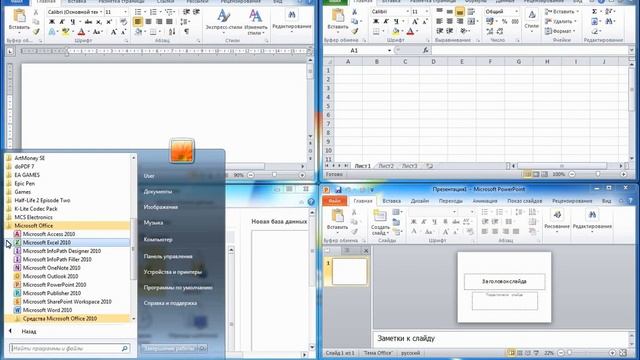640x360 pixels.
Task: Click PowerPoint save icon in title bar
Action: coord(338,189)
